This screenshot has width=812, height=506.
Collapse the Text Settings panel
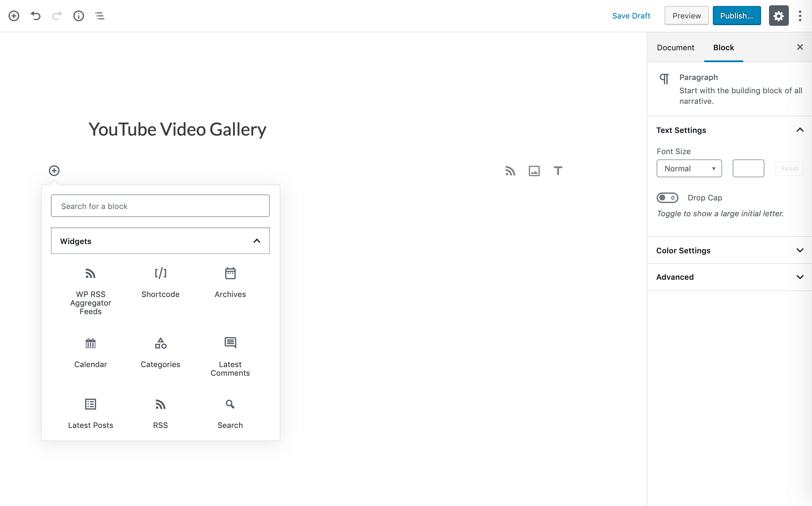coord(729,130)
